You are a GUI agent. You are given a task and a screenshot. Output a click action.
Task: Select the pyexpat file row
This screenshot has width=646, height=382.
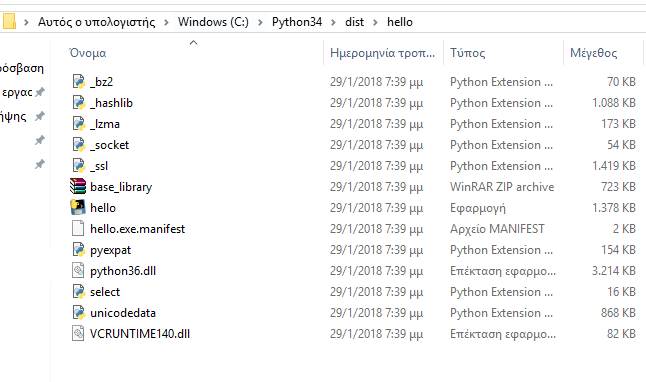coord(353,250)
